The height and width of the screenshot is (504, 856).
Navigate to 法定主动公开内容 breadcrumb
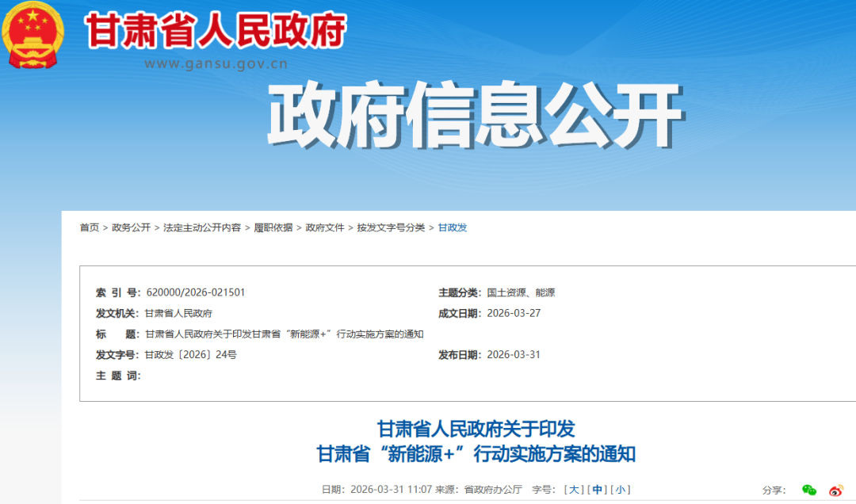pos(202,227)
